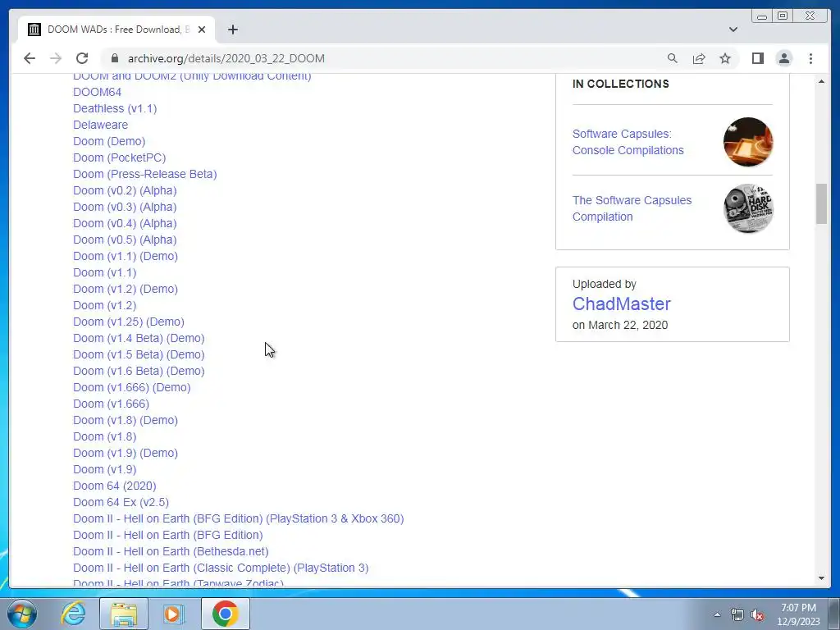Image resolution: width=840 pixels, height=630 pixels.
Task: Open a new tab with plus button
Action: pos(232,30)
